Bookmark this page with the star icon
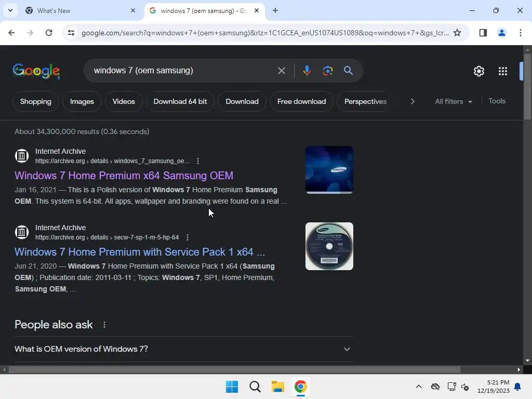Viewport: 532px width, 399px height. pyautogui.click(x=457, y=33)
